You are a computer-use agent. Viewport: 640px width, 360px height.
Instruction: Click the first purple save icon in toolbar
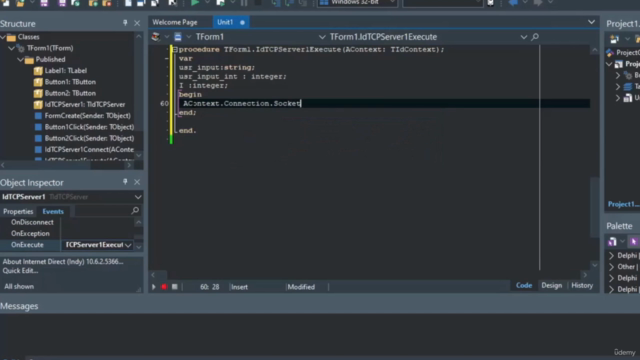[x=44, y=3]
